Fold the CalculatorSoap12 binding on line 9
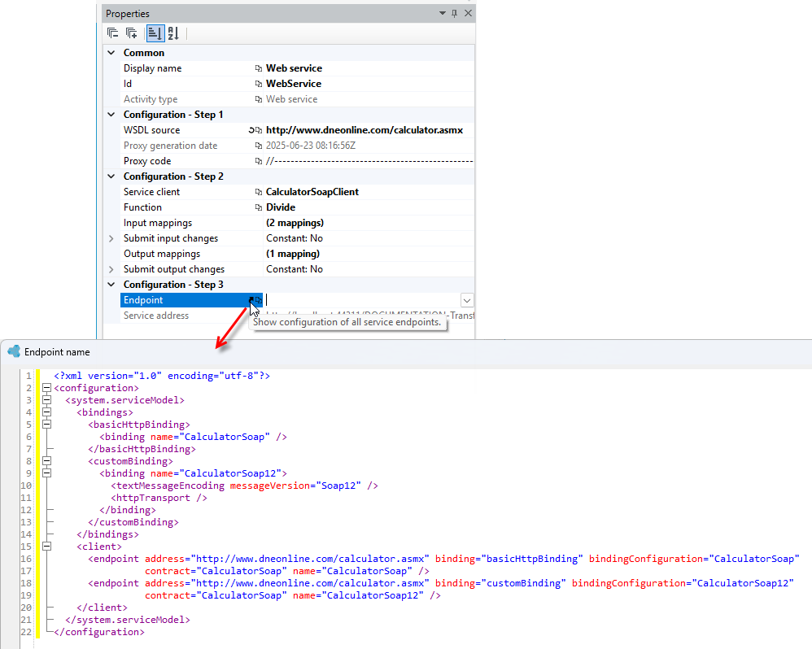Viewport: 812px width, 649px height. coord(46,473)
